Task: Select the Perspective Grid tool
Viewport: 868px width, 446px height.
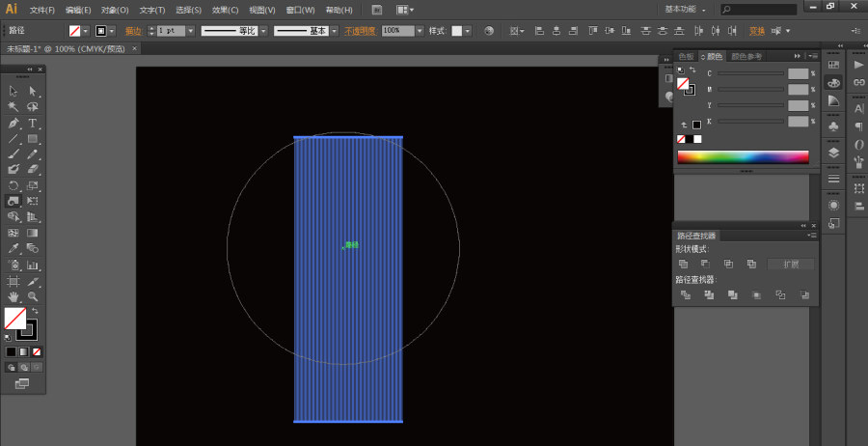Action: click(32, 216)
